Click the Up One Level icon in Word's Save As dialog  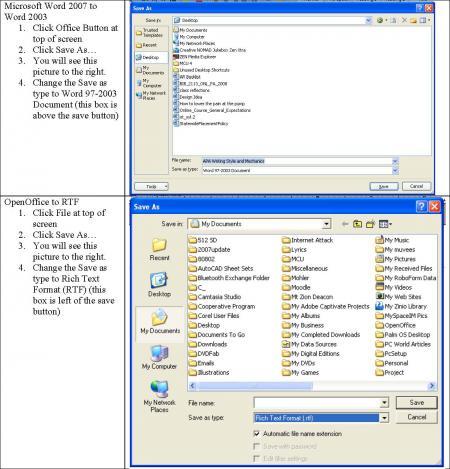[x=393, y=20]
